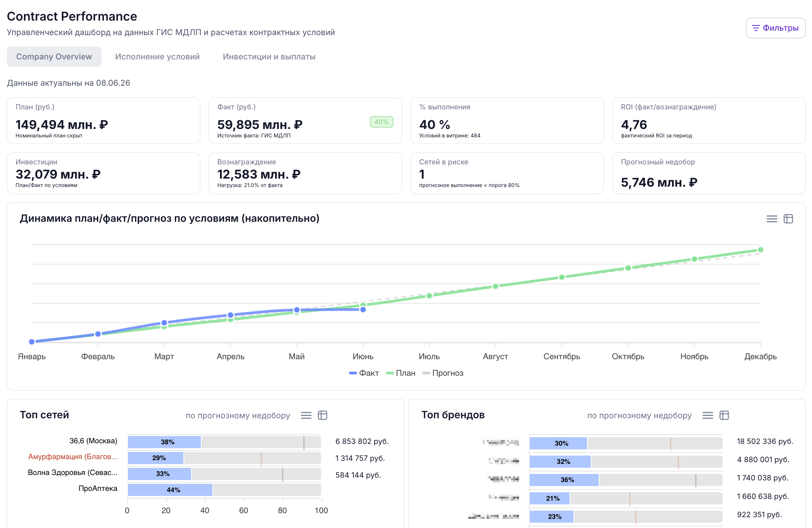Click the blue Июнь fact data point
The width and height of the screenshot is (812, 528).
pos(363,310)
